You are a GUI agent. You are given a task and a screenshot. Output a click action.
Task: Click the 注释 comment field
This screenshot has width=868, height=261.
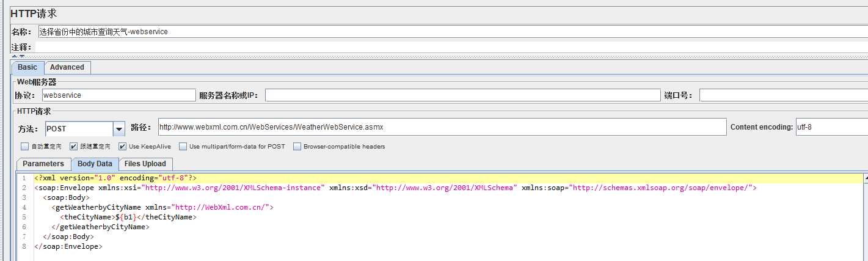click(x=452, y=47)
